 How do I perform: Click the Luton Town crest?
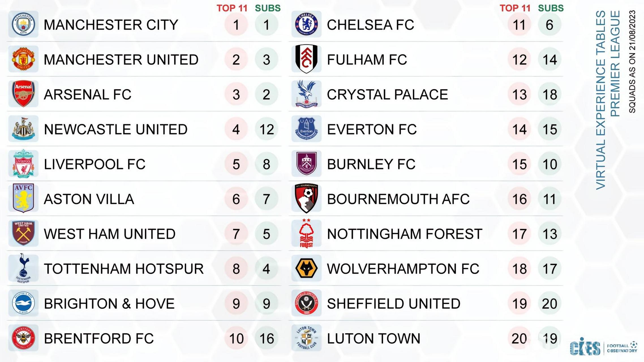coord(306,338)
